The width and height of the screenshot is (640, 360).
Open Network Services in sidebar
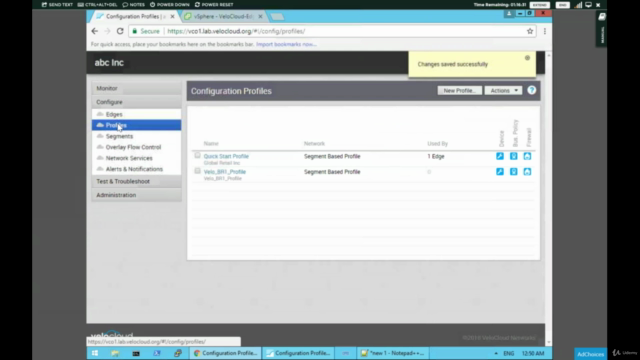pyautogui.click(x=136, y=158)
